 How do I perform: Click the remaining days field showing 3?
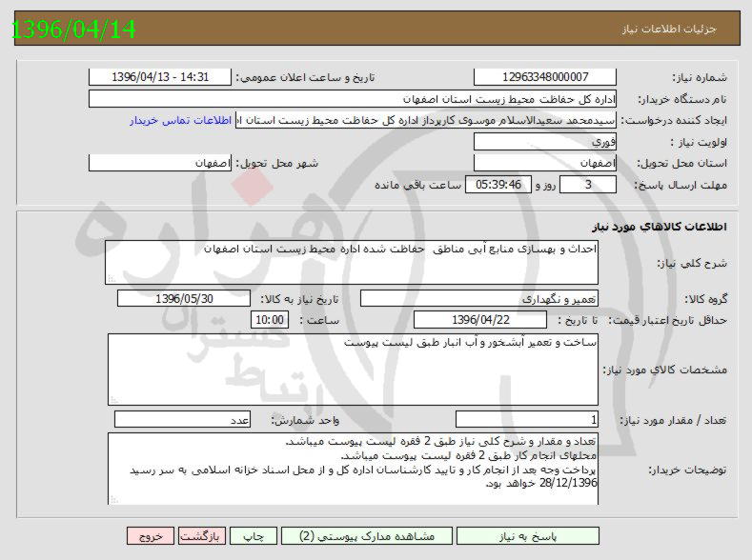588,185
